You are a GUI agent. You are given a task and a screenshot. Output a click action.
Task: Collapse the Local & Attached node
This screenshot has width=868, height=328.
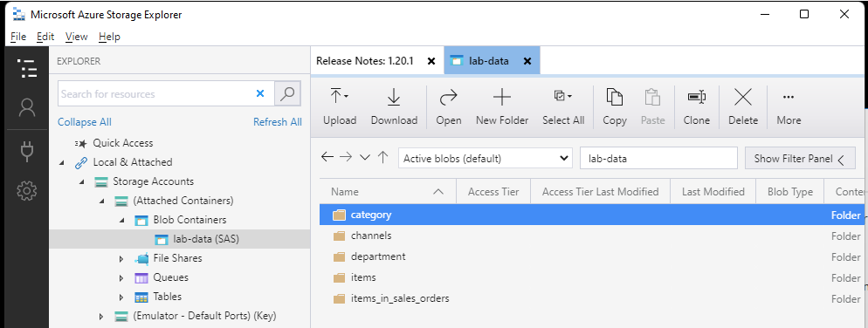click(x=61, y=162)
